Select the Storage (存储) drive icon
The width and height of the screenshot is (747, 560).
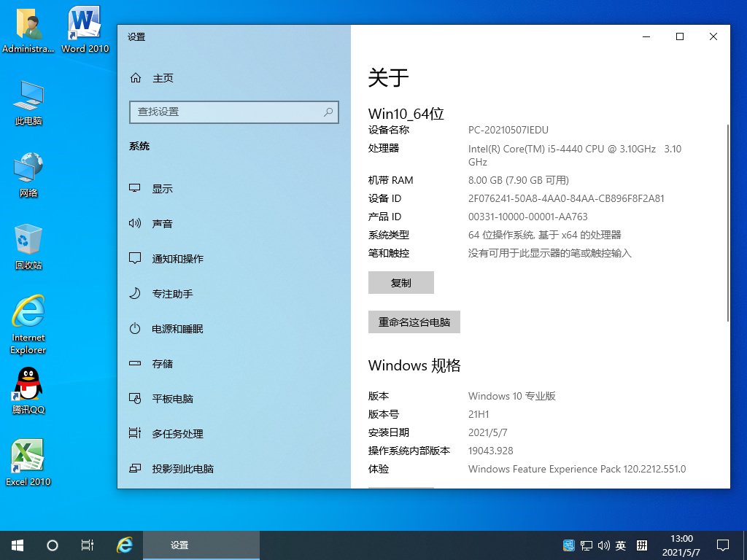pyautogui.click(x=135, y=363)
